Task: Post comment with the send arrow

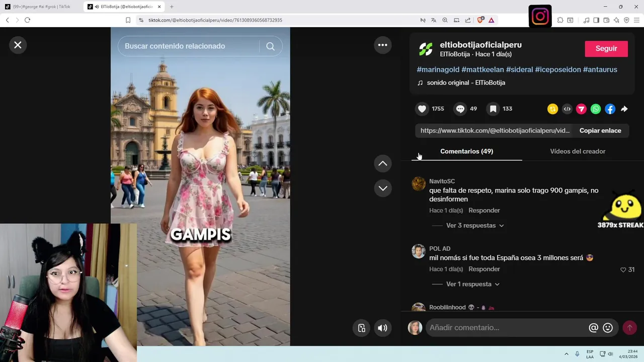Action: click(x=629, y=328)
